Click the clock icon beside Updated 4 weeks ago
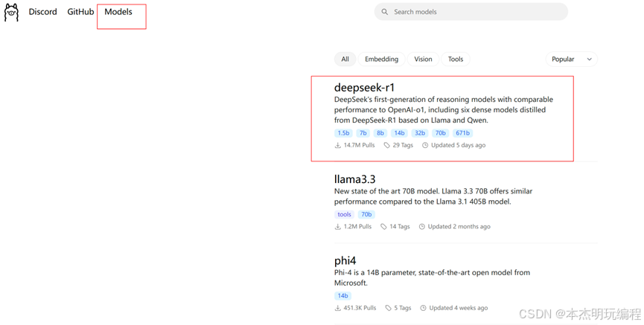 tap(424, 308)
